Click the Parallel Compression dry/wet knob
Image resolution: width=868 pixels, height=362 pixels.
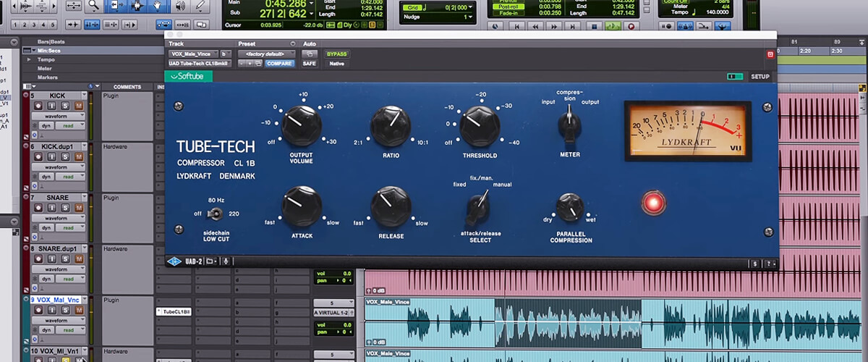(x=570, y=209)
